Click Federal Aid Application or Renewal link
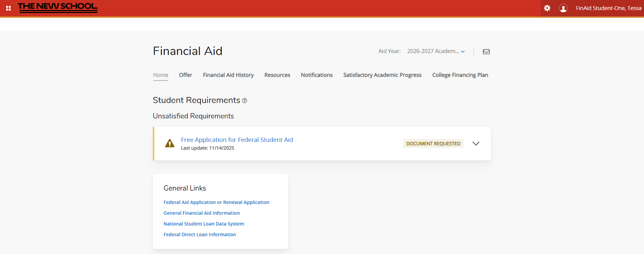The width and height of the screenshot is (644, 254). 216,203
